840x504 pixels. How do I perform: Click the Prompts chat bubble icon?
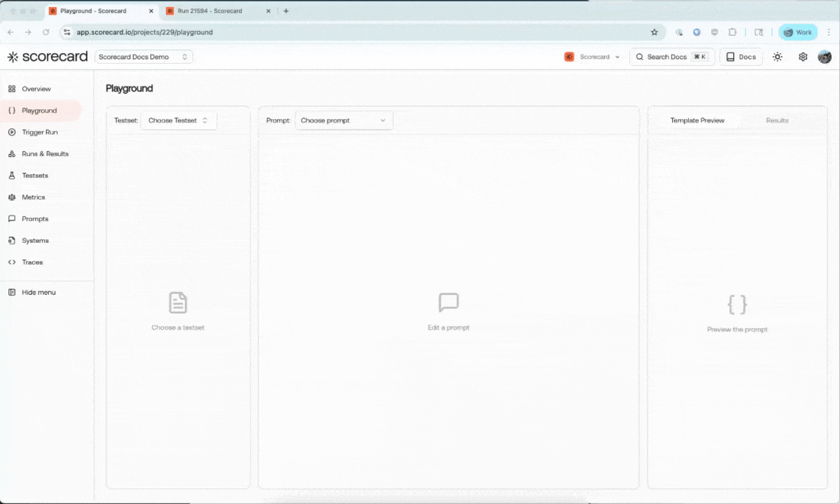tap(12, 219)
